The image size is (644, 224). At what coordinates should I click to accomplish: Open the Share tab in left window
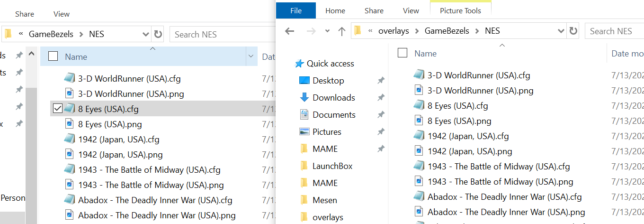[x=25, y=14]
